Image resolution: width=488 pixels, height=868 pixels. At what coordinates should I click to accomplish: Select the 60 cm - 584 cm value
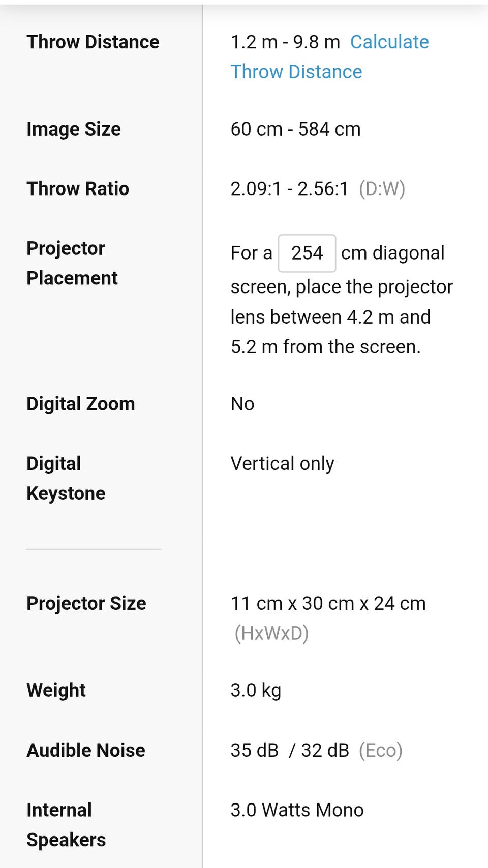[x=296, y=129]
